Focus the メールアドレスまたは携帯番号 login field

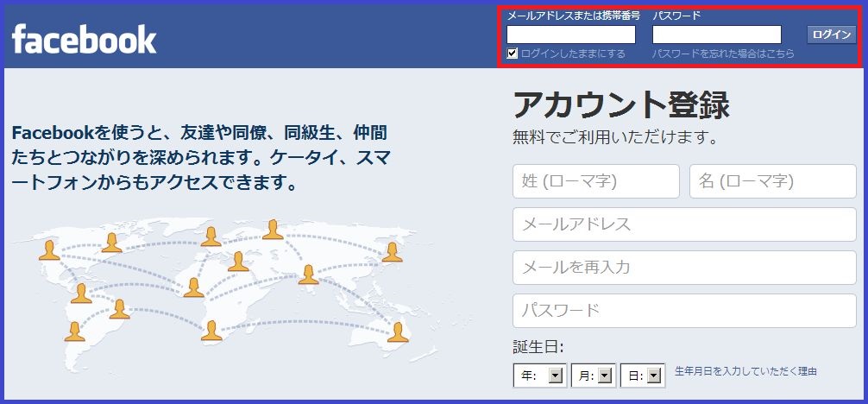(571, 35)
